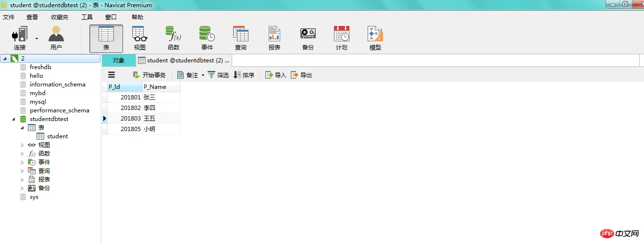
Task: Open the 帮助 help menu
Action: coord(137,17)
